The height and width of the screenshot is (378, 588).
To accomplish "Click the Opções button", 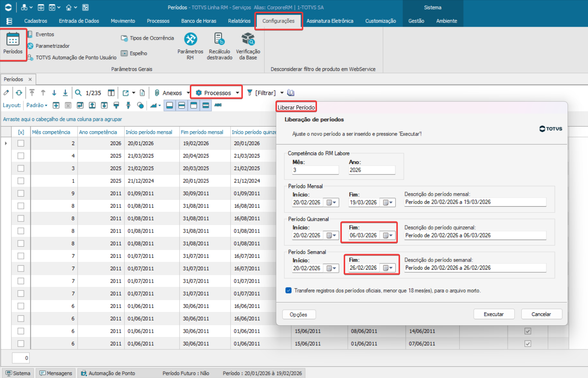I will click(299, 315).
